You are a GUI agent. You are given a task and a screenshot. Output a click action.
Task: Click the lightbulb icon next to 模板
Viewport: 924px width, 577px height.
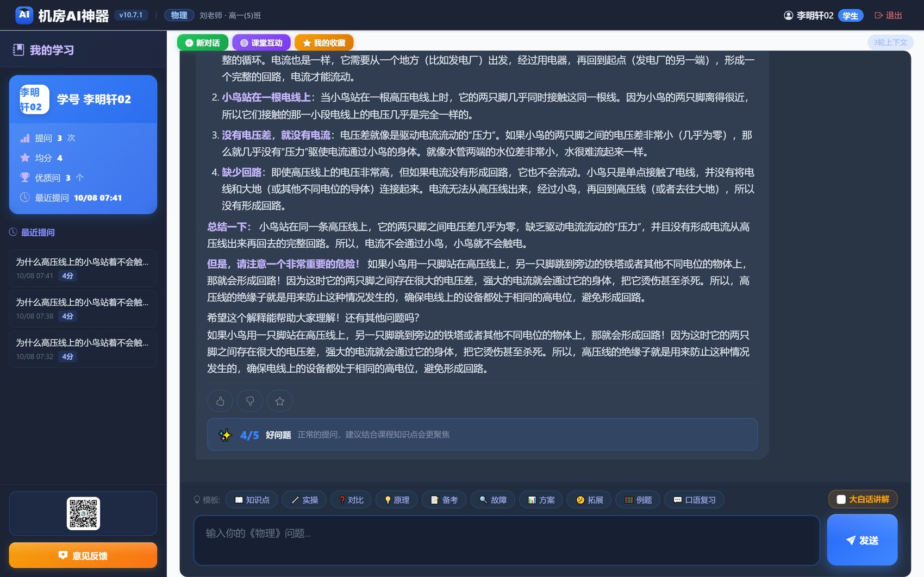click(197, 499)
